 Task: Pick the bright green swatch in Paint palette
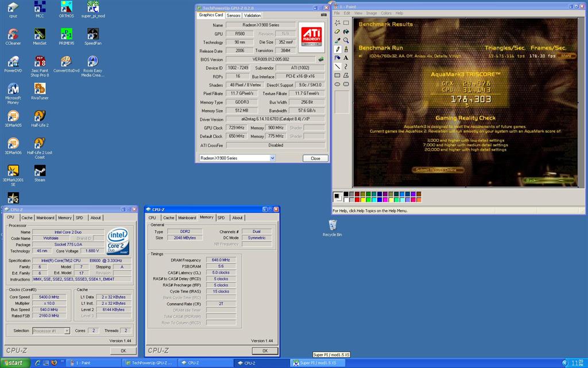point(368,200)
